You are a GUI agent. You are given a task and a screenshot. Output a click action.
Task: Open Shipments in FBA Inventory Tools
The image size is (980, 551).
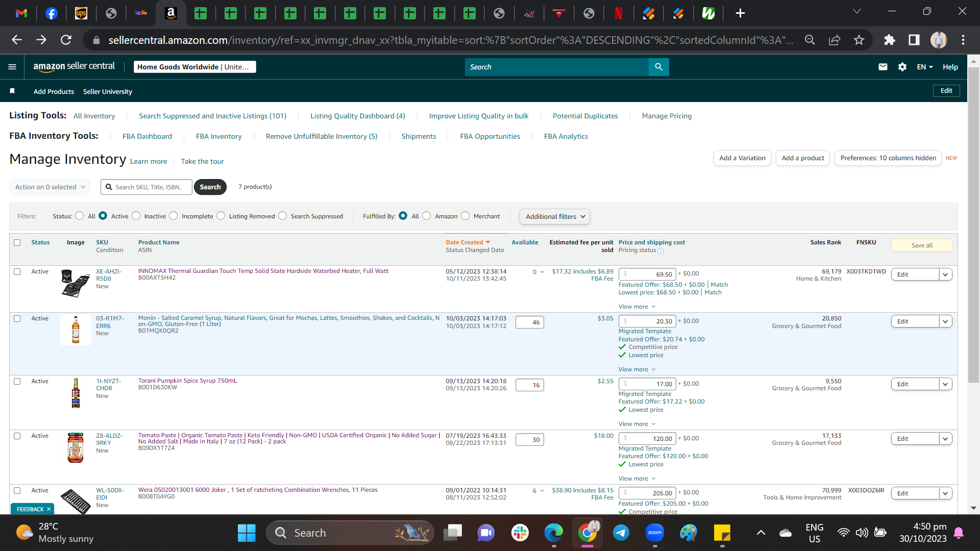[419, 137]
